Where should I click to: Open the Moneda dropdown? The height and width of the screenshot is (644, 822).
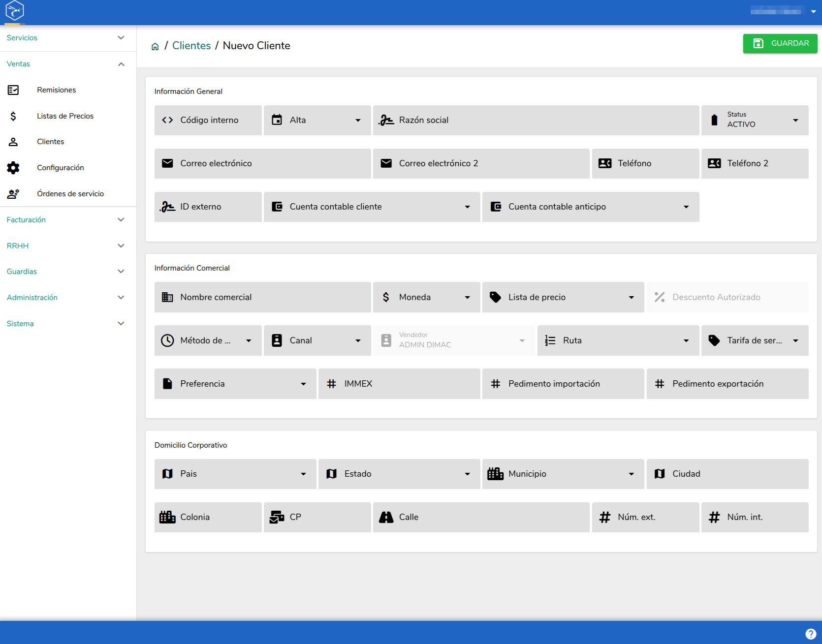click(x=427, y=297)
